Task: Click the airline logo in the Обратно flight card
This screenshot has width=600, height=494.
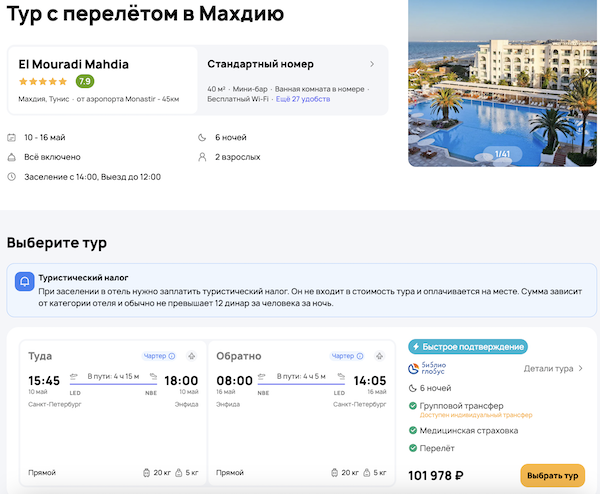Action: (x=382, y=356)
